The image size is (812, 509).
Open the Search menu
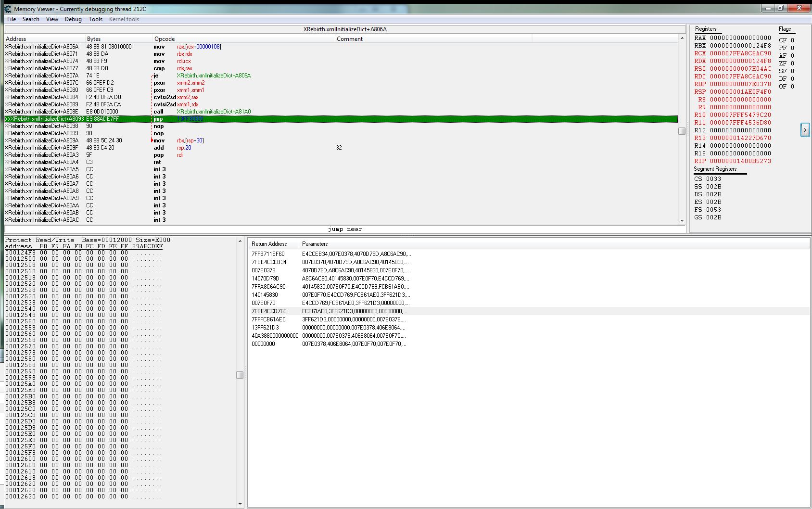click(31, 19)
